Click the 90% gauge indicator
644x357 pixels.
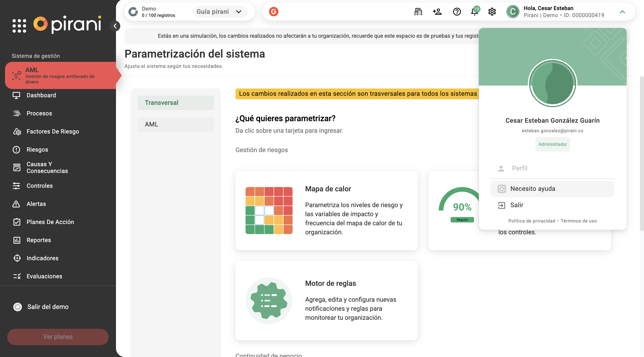coord(462,206)
